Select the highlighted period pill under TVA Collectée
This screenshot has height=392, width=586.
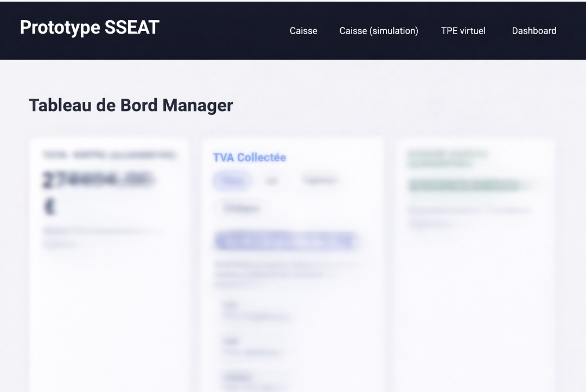click(x=232, y=181)
